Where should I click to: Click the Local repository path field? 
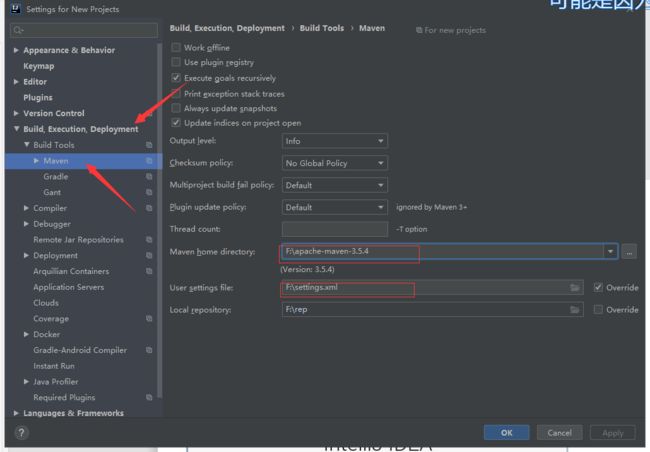click(x=432, y=309)
